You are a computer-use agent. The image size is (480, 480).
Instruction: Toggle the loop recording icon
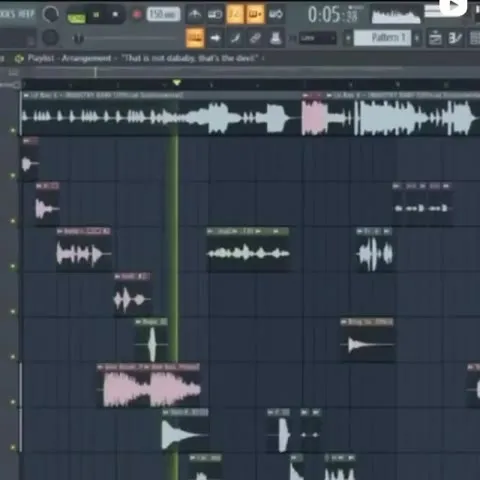pyautogui.click(x=276, y=14)
